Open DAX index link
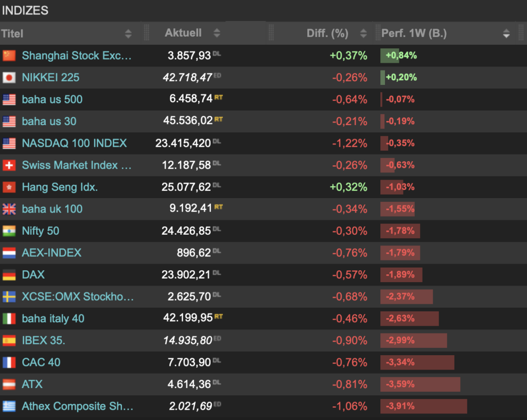This screenshot has width=527, height=420. (33, 275)
